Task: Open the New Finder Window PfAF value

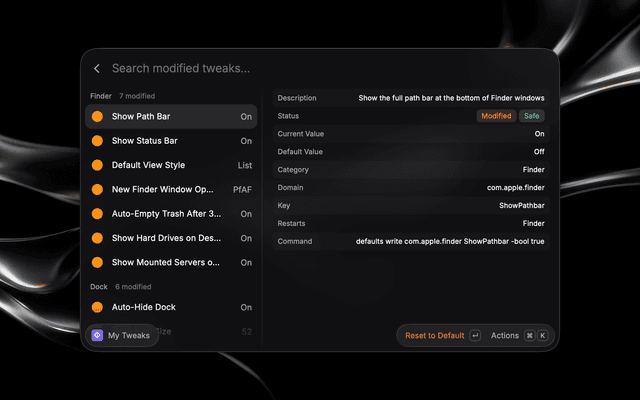Action: pos(242,189)
